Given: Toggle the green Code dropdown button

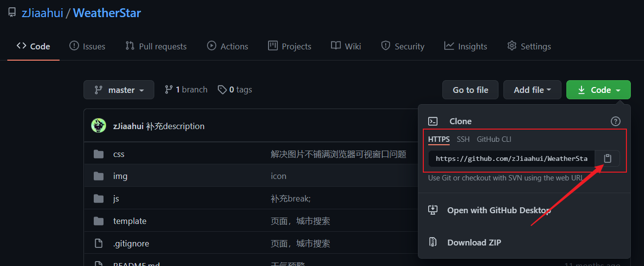Looking at the screenshot, I should click(599, 90).
